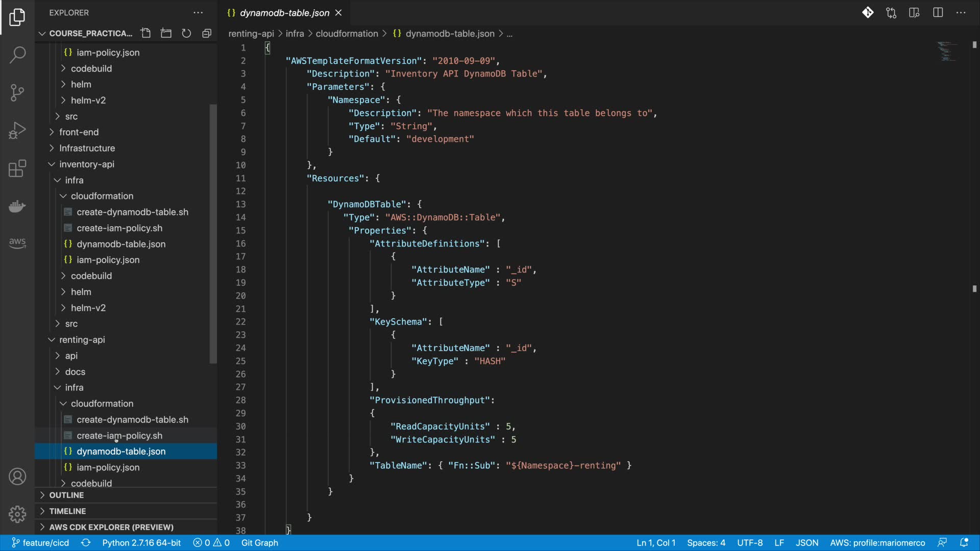Expand the OUTLINE section
This screenshot has height=551, width=980.
[x=66, y=495]
